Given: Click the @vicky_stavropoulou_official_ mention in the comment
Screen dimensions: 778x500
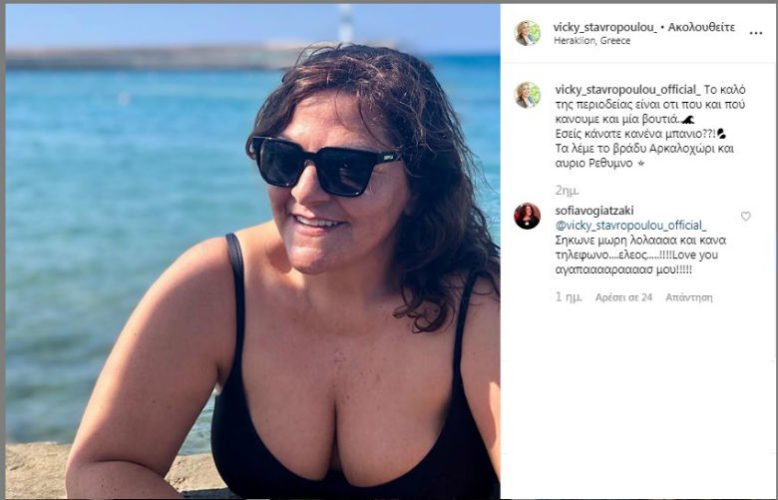Looking at the screenshot, I should pos(629,225).
